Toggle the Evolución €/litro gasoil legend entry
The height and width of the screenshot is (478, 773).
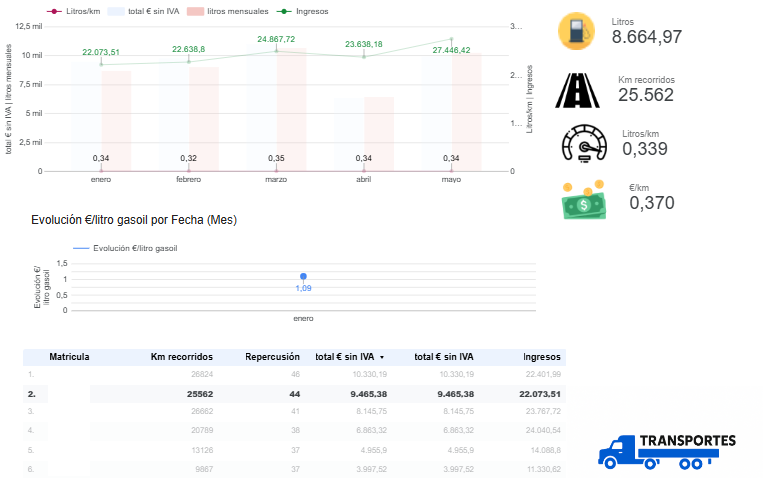pos(125,248)
